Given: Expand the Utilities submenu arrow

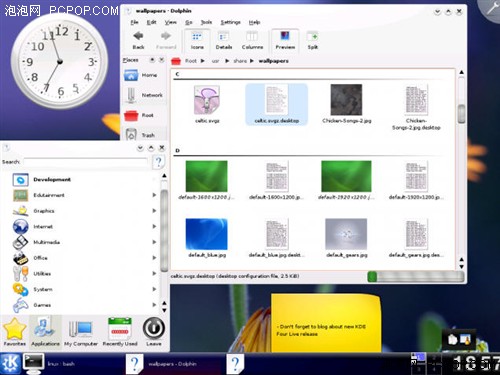Looking at the screenshot, I should (x=154, y=273).
